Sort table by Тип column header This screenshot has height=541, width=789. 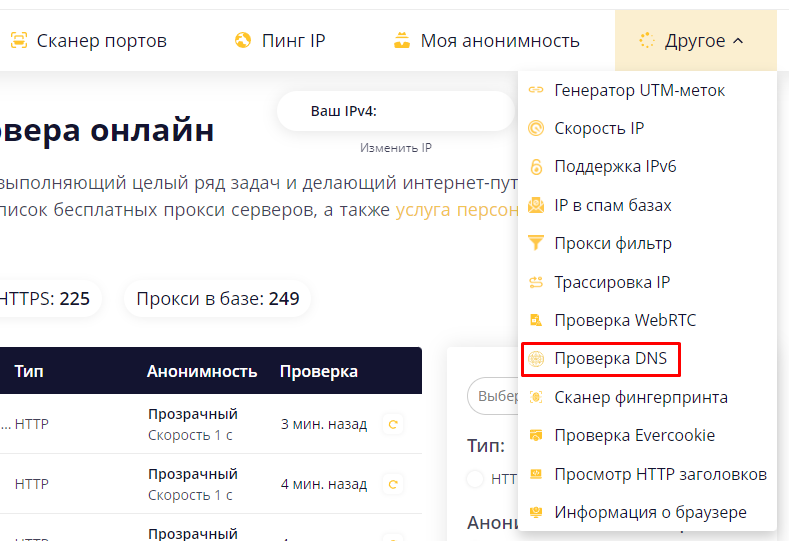[x=29, y=371]
